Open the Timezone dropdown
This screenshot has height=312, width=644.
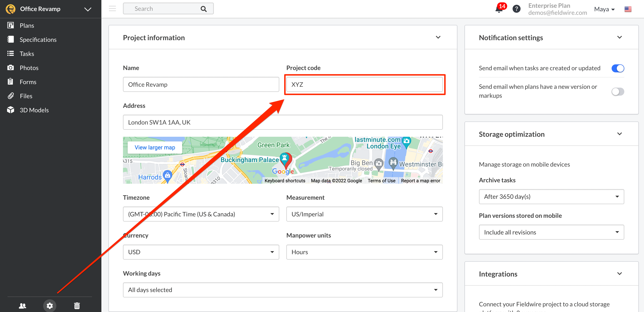point(201,214)
